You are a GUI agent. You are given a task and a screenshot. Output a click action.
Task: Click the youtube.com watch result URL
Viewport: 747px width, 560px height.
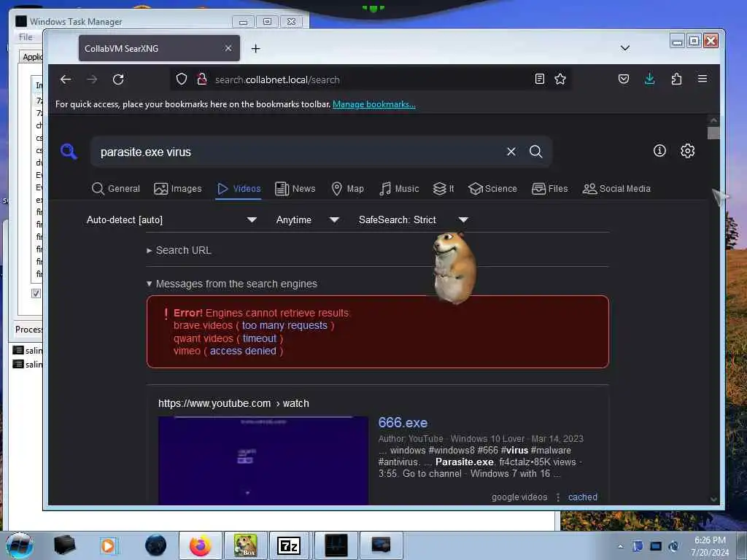click(x=233, y=403)
